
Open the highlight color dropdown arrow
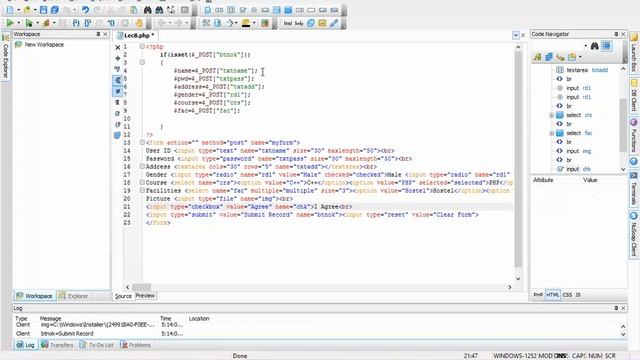coord(254,23)
